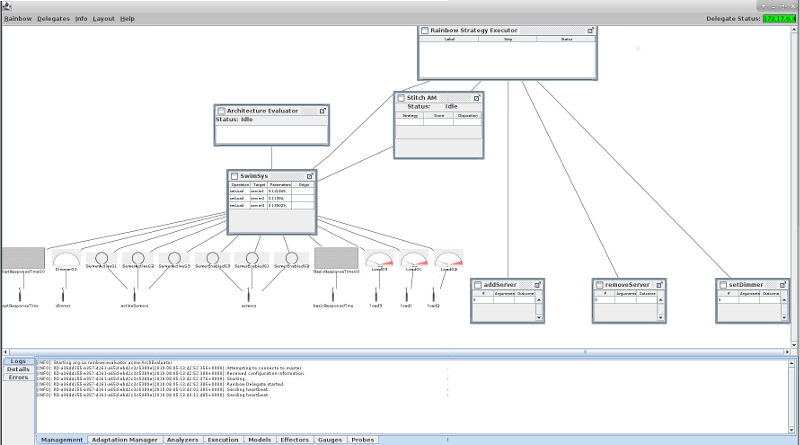Open the Layout menu
The width and height of the screenshot is (800, 445).
[103, 19]
